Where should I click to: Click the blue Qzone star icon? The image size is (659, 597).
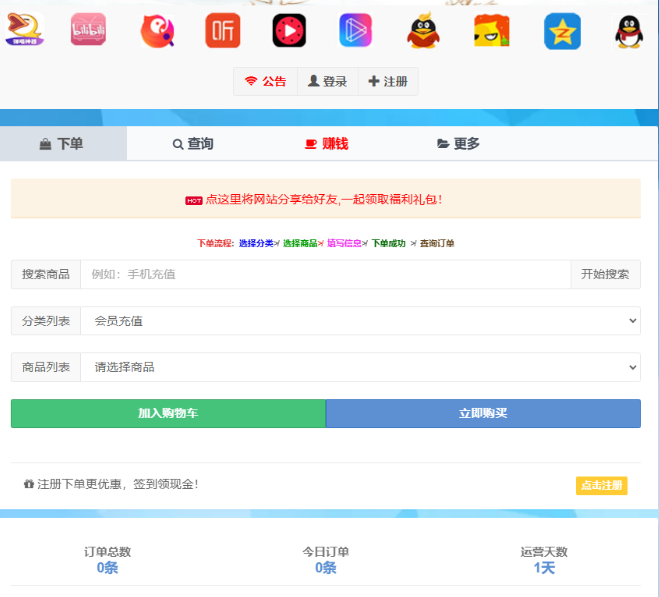coord(562,31)
